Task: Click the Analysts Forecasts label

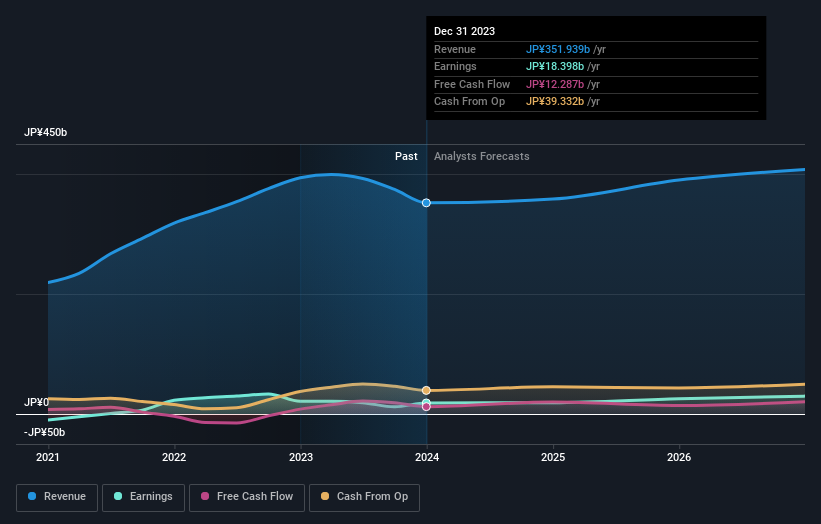Action: tap(482, 157)
